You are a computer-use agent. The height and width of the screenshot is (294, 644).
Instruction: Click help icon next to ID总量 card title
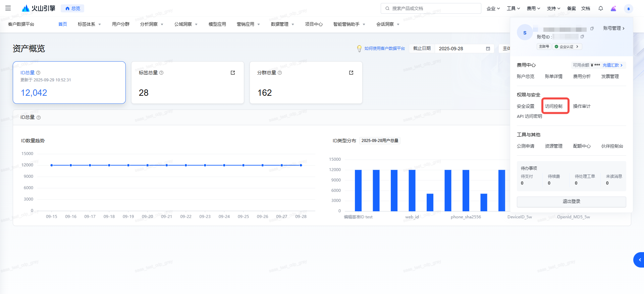pyautogui.click(x=38, y=73)
